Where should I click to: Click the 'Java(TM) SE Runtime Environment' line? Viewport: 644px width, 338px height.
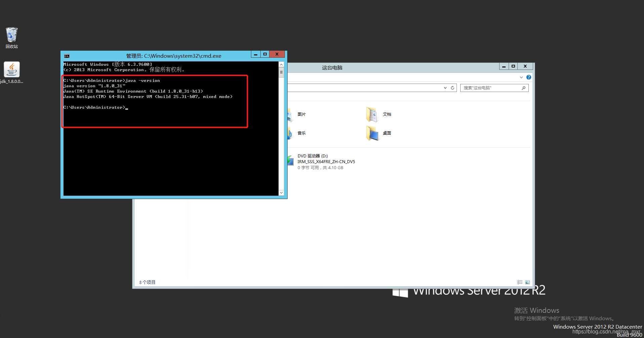133,91
